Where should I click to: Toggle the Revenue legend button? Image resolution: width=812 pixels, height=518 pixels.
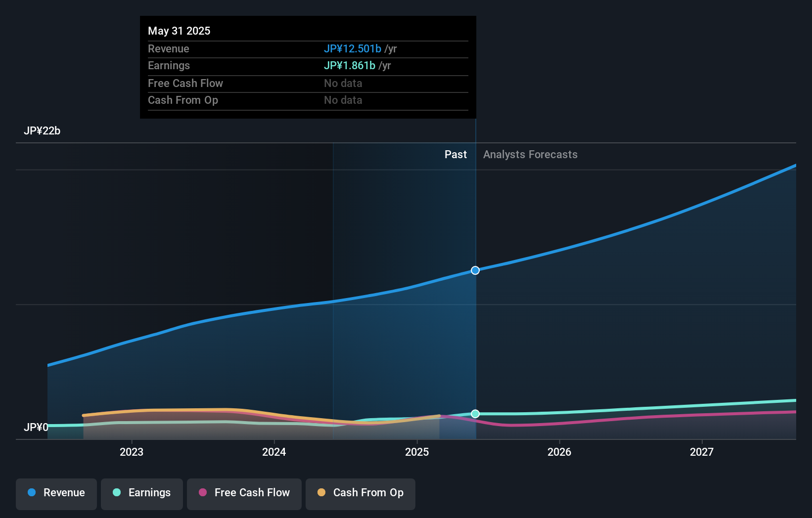tap(56, 494)
